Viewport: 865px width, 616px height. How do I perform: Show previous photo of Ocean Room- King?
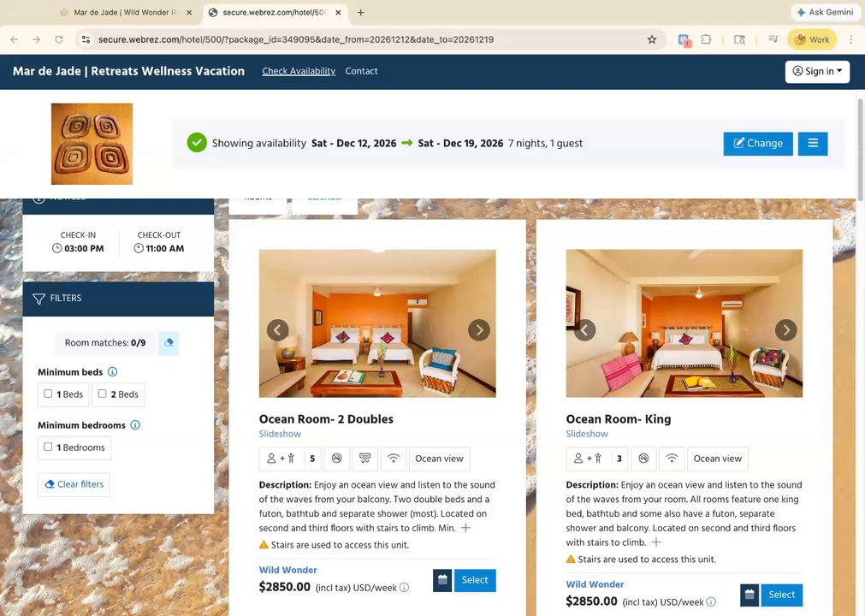(584, 329)
